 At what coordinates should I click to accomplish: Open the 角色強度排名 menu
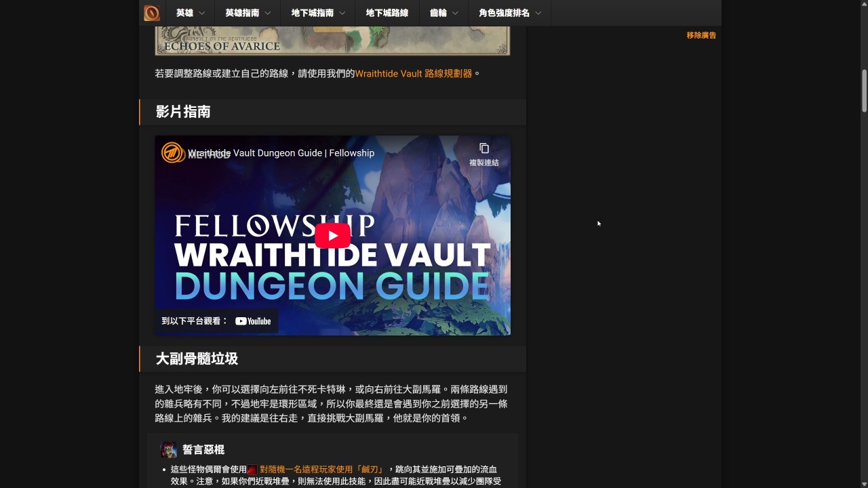click(509, 13)
